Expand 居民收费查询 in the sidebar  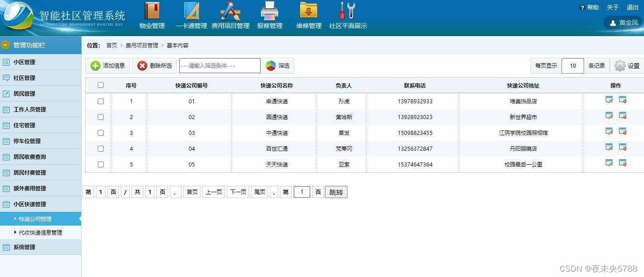click(x=41, y=157)
